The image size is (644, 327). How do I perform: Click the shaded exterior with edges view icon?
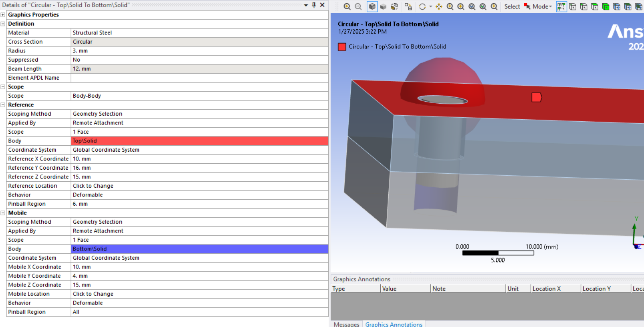tap(372, 6)
